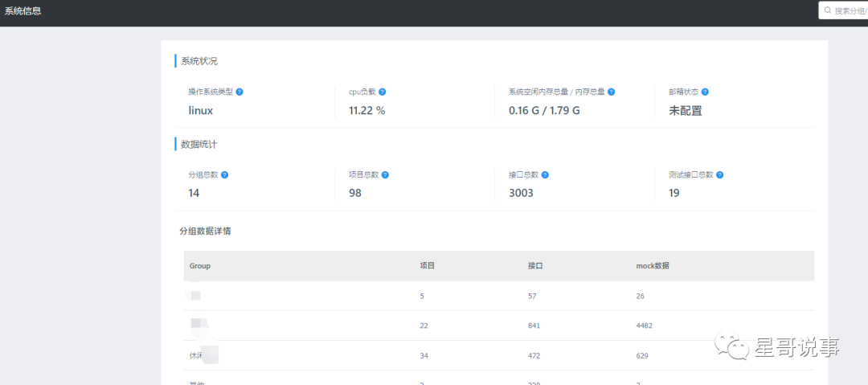Viewport: 868px width, 385px height.
Task: Select the table row with 841 interfaces
Action: pyautogui.click(x=498, y=326)
